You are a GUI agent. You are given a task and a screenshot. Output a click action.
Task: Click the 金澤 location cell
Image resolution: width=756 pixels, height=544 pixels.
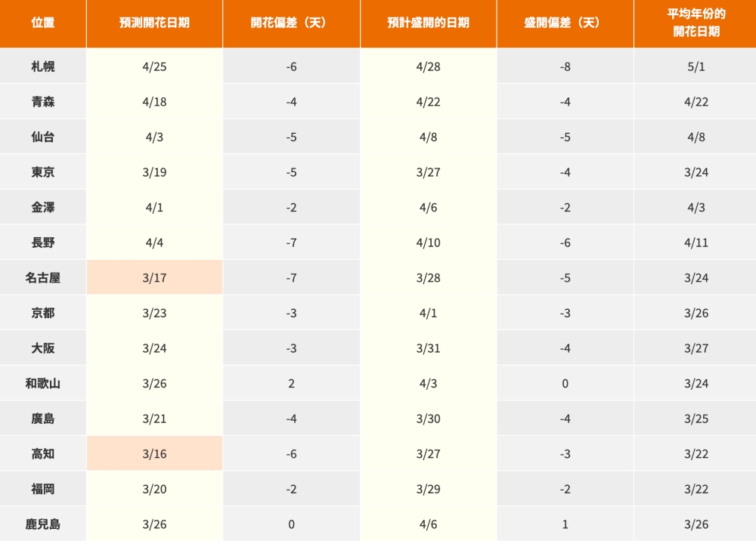[43, 207]
